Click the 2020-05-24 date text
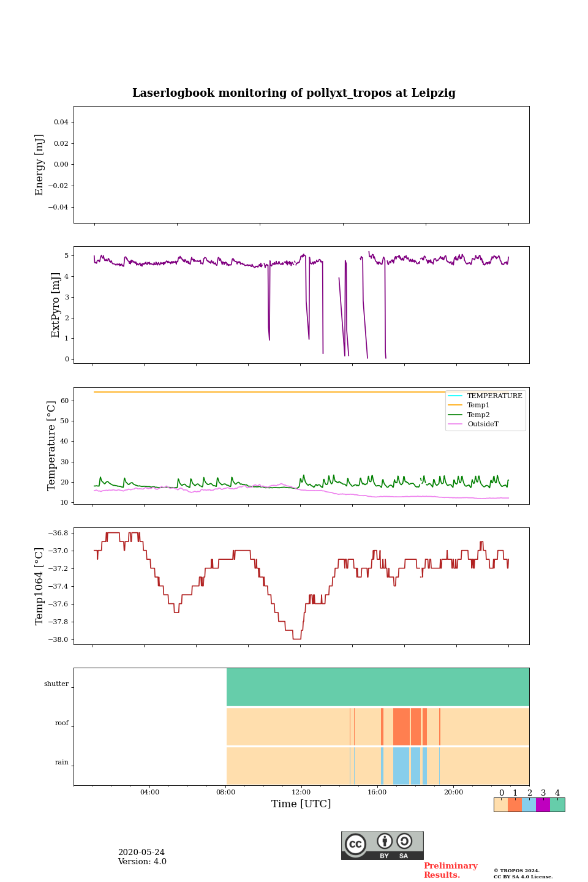588x882 pixels. pyautogui.click(x=141, y=853)
